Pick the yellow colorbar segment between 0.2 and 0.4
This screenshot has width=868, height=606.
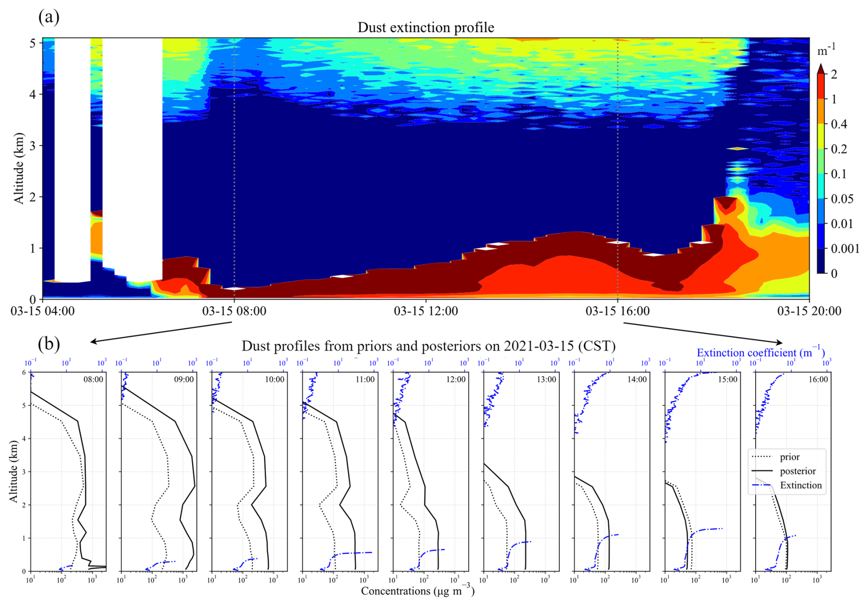coord(821,136)
